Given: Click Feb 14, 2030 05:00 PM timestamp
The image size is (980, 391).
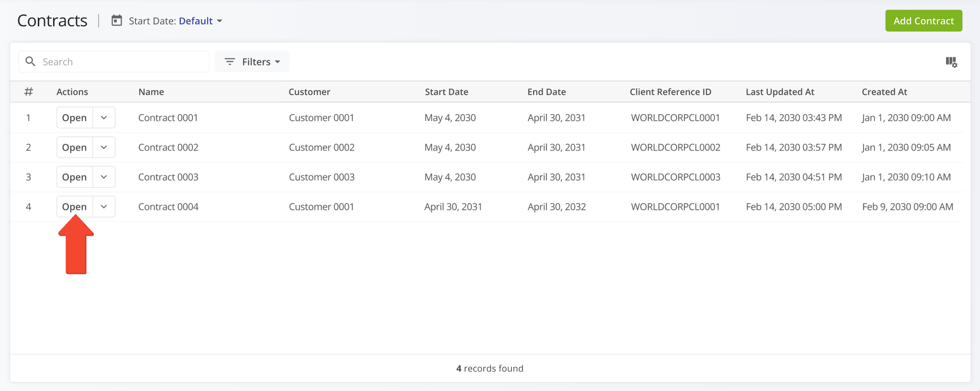Looking at the screenshot, I should [x=794, y=206].
